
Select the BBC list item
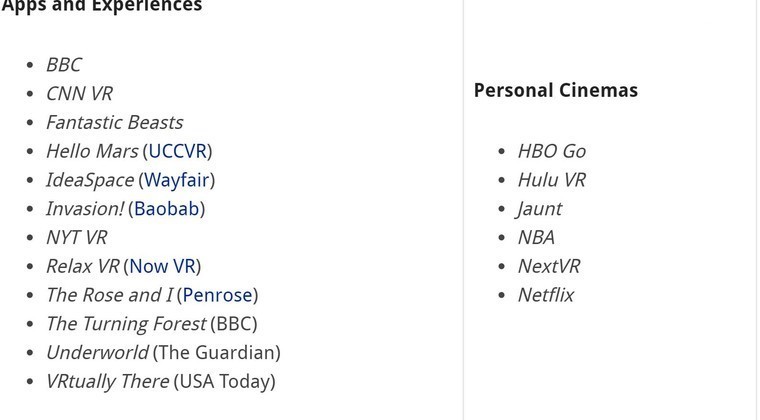pos(64,65)
